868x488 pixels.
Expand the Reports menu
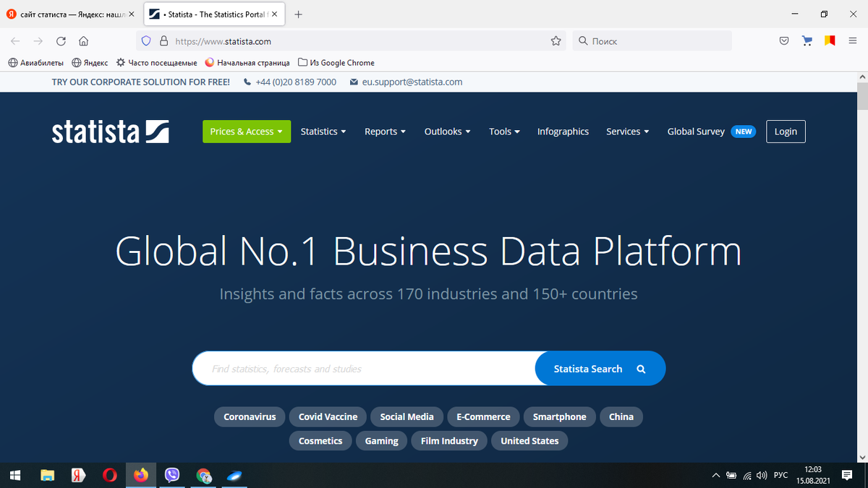[x=385, y=132]
